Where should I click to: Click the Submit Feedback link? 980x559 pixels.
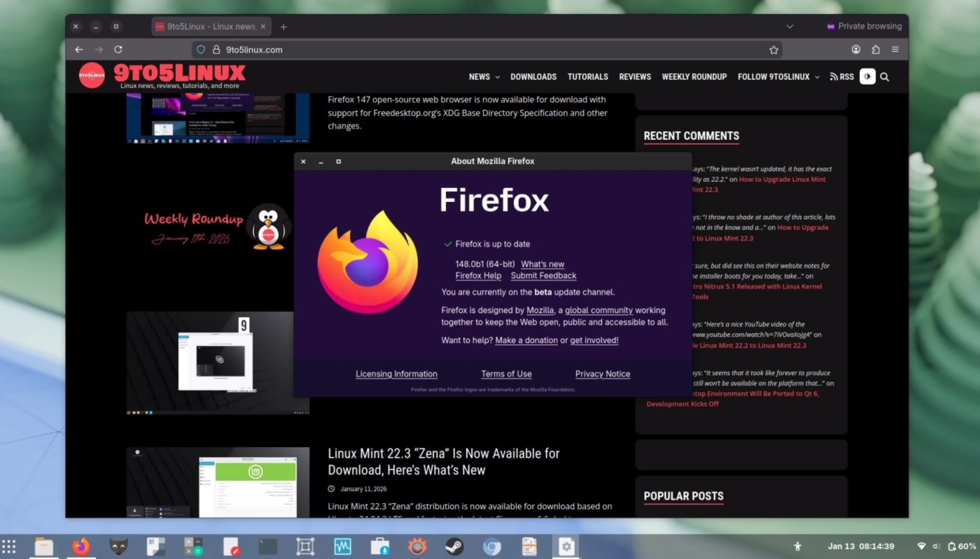[543, 275]
